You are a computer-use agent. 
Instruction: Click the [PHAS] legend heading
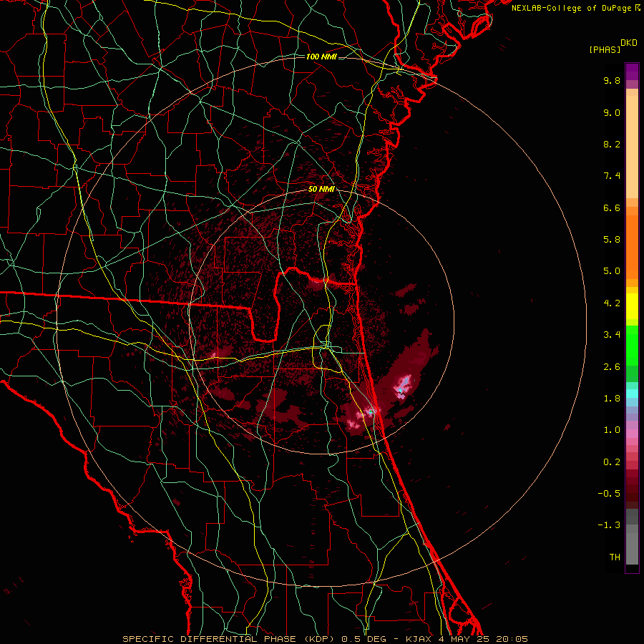pos(605,49)
